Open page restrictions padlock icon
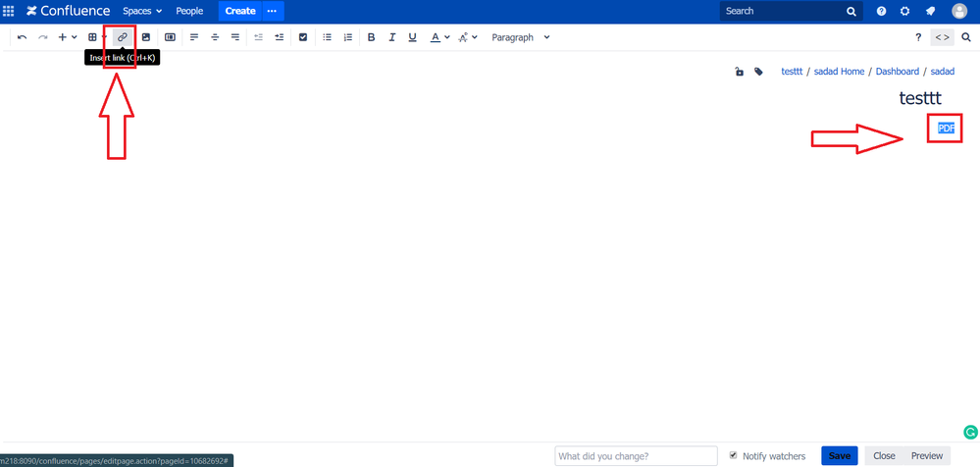980x467 pixels. [740, 72]
